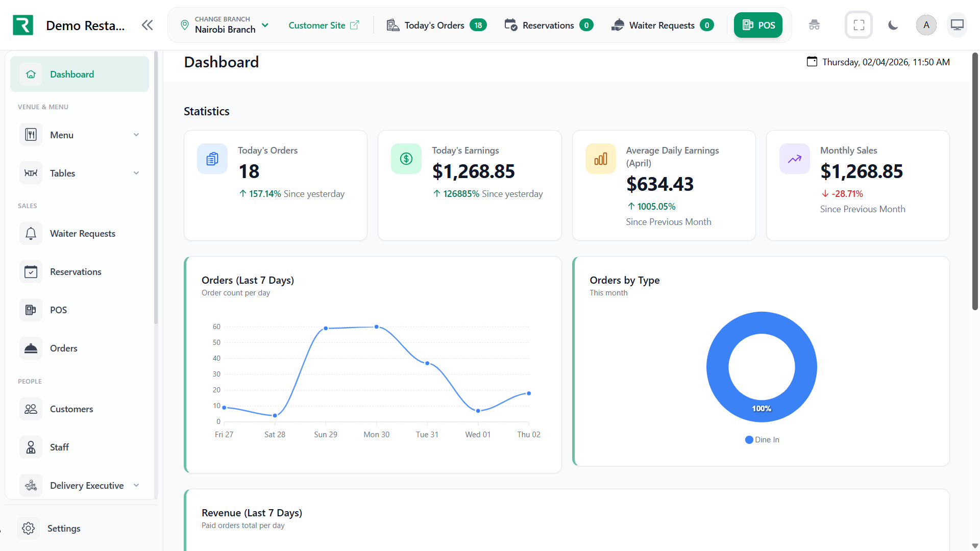Expand the Tables sidebar section
Viewport: 980px width, 551px height.
coord(80,173)
